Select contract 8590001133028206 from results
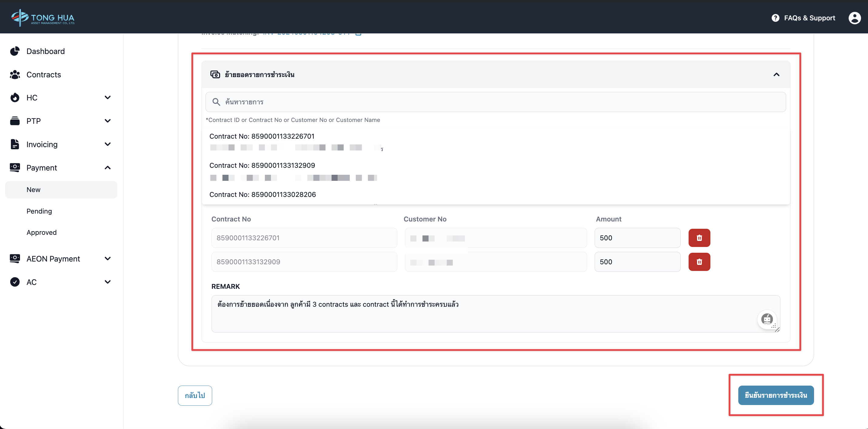This screenshot has width=868, height=429. pyautogui.click(x=262, y=194)
